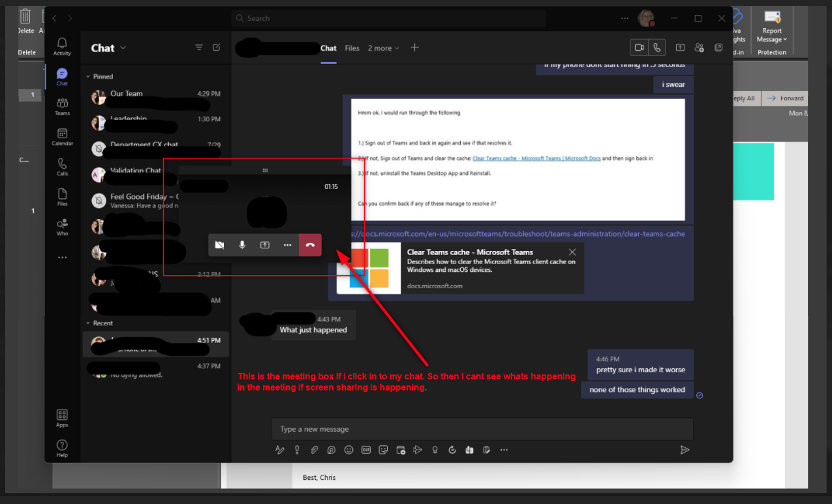Viewport: 832px width, 504px height.
Task: Open the emoji picker
Action: 349,450
